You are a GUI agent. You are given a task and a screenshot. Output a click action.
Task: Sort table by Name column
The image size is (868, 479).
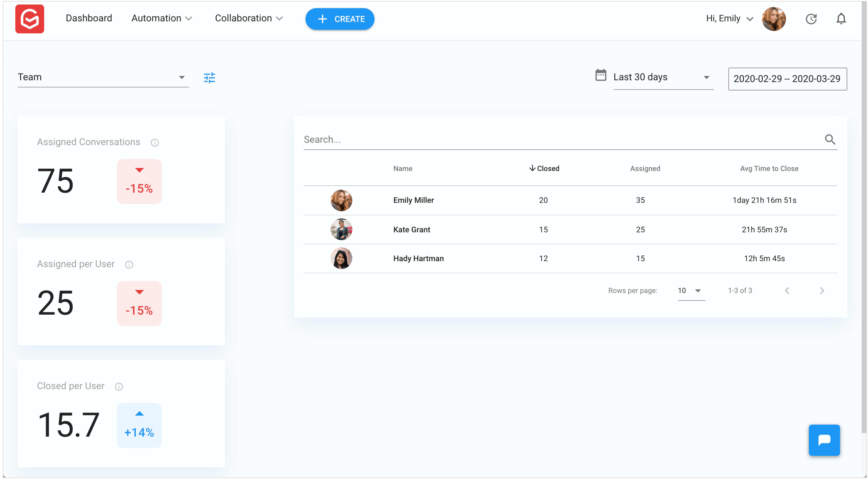[403, 169]
